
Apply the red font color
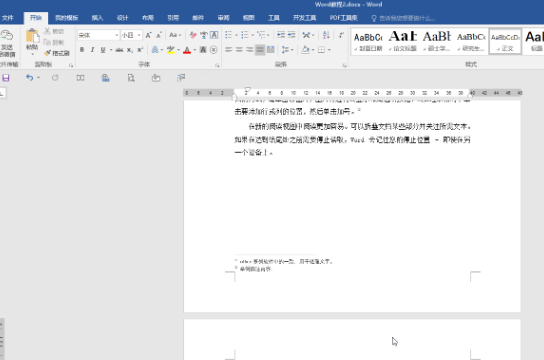click(x=187, y=50)
